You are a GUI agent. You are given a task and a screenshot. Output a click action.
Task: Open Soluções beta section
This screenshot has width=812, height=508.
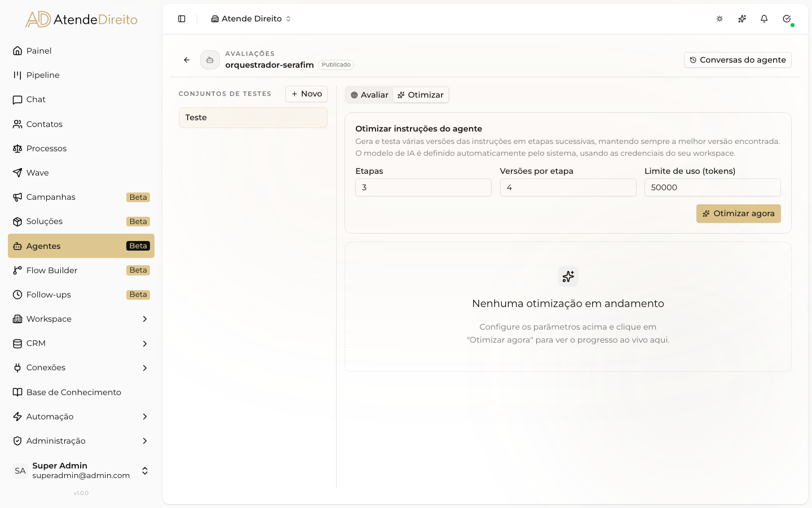tap(81, 221)
